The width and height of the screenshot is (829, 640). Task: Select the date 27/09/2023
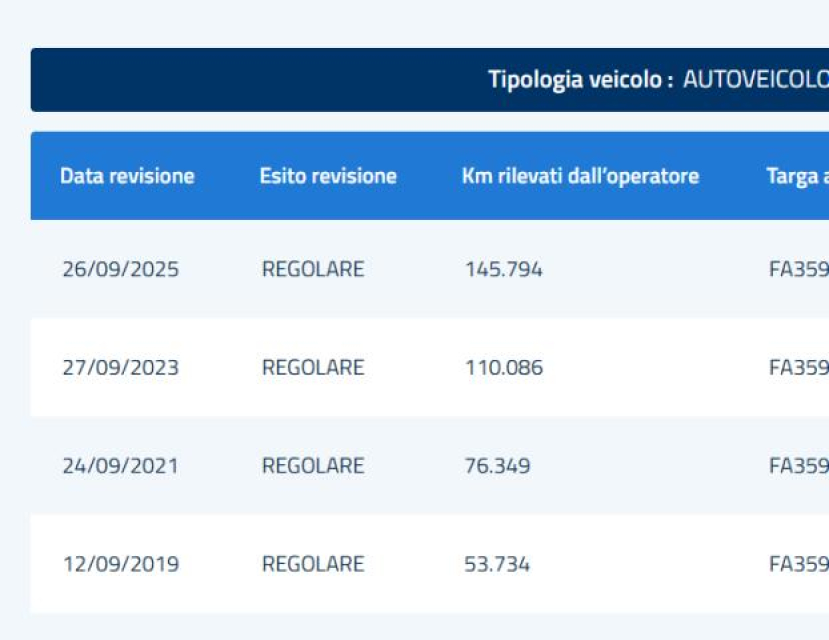click(x=121, y=368)
